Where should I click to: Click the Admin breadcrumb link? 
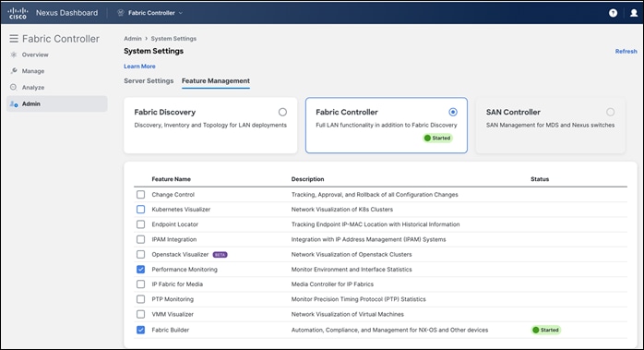coord(133,39)
